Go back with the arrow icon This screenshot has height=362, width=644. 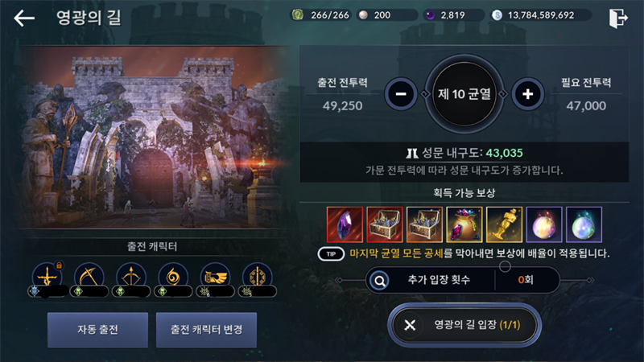24,18
